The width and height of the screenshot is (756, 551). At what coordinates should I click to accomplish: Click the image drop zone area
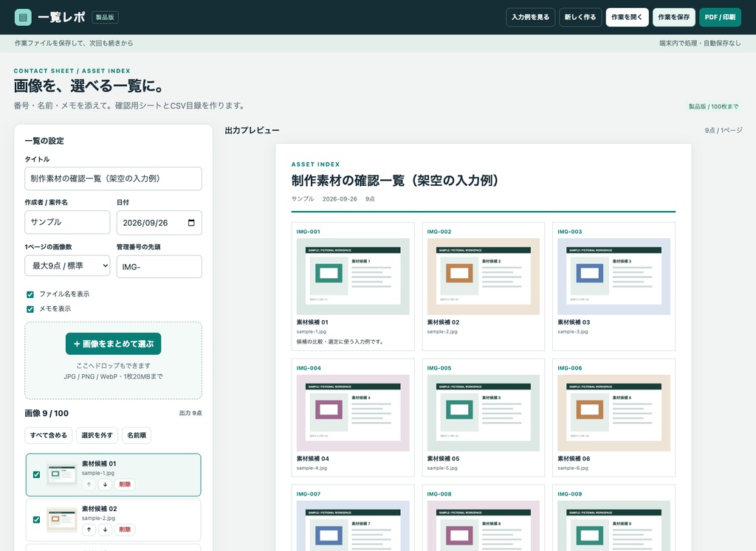click(113, 361)
